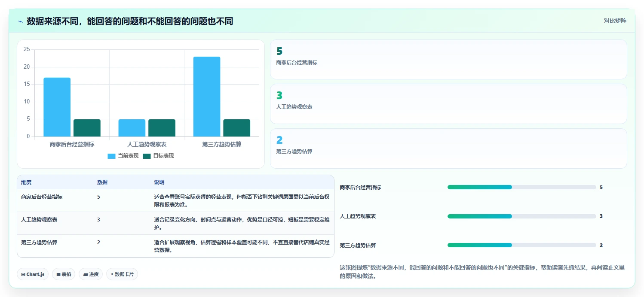Click the y-axis value 15
This screenshot has height=297, width=644.
tap(27, 84)
